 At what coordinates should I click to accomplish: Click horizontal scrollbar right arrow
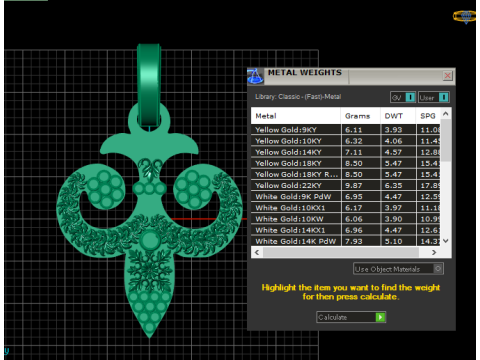point(434,252)
